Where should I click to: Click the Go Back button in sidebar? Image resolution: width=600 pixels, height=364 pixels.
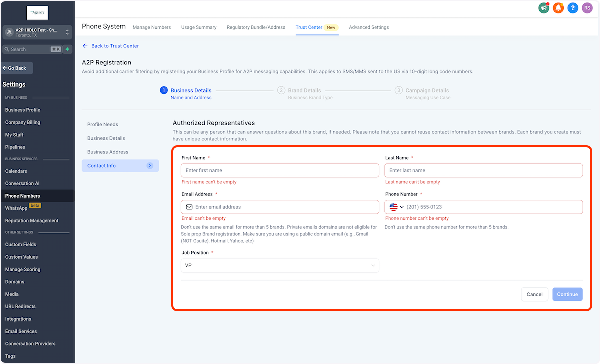tap(17, 68)
